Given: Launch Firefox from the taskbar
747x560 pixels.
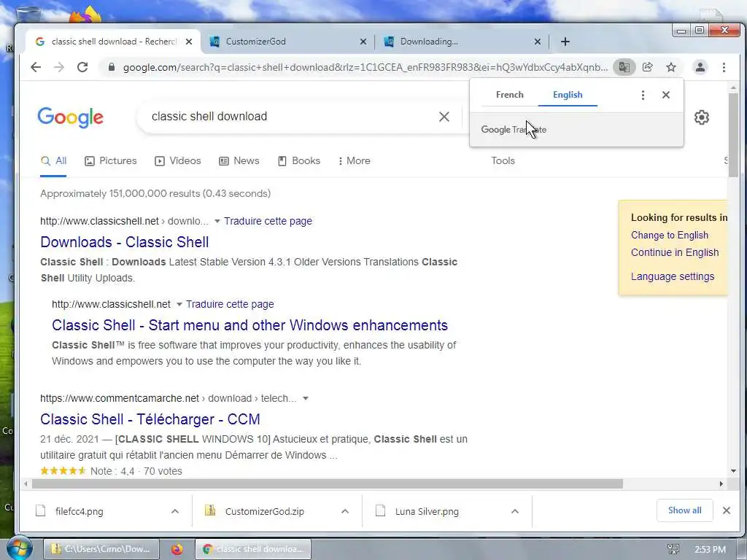Looking at the screenshot, I should coord(177,549).
